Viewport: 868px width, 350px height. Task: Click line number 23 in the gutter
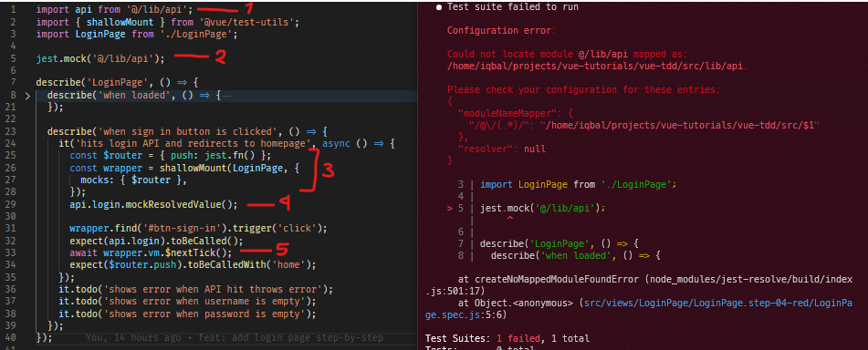11,131
